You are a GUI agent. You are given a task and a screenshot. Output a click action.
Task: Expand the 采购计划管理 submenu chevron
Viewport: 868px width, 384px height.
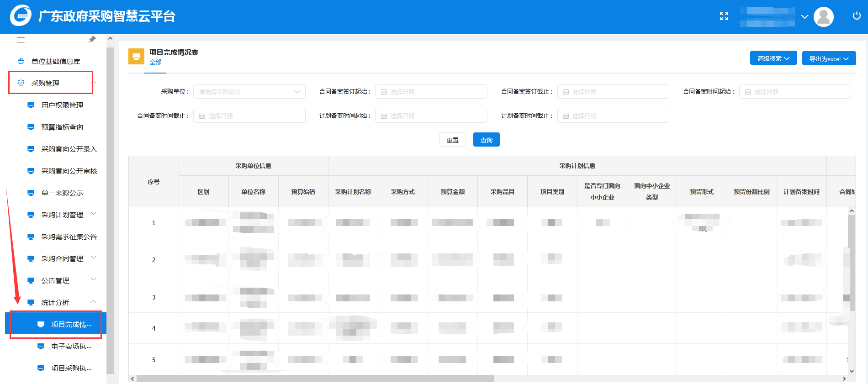pos(94,213)
